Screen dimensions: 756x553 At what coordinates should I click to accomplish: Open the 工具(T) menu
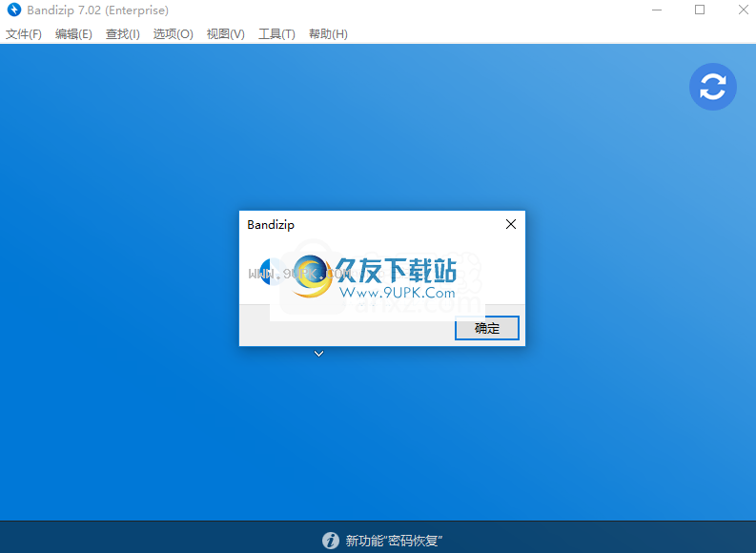click(276, 34)
